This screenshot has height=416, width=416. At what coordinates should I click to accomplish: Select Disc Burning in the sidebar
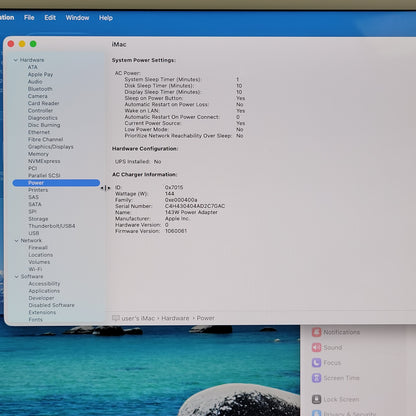44,125
